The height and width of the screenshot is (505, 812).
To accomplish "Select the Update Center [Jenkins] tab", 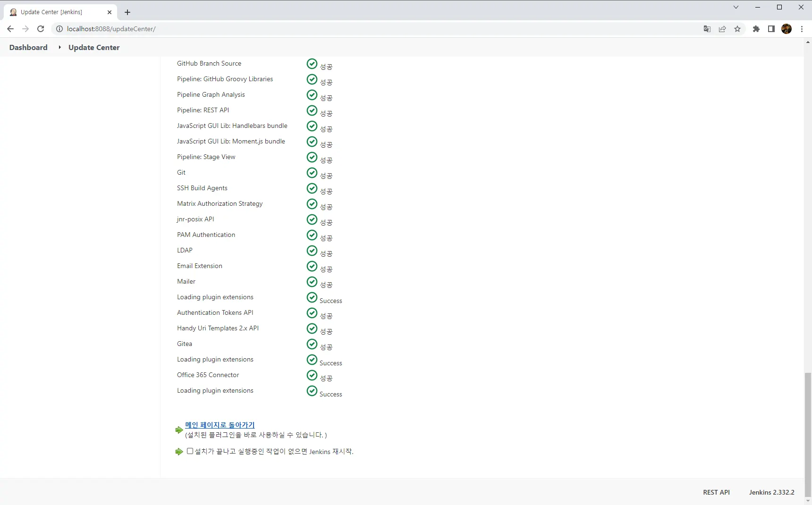I will click(60, 12).
